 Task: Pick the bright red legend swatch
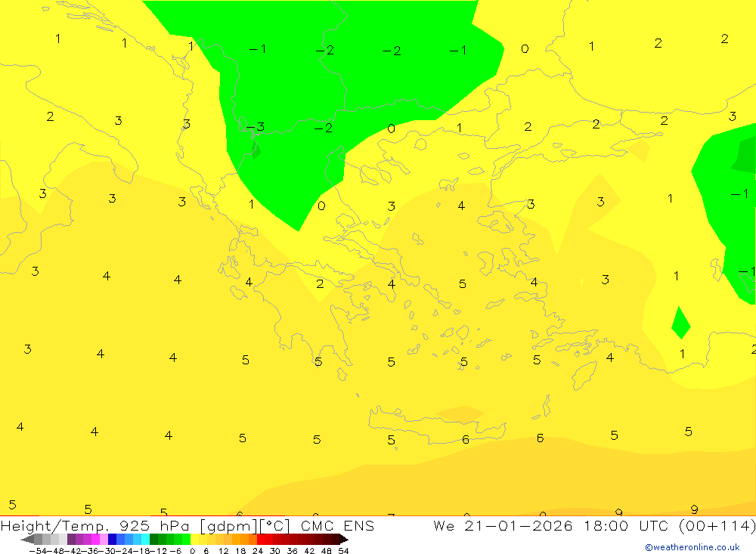[x=261, y=540]
